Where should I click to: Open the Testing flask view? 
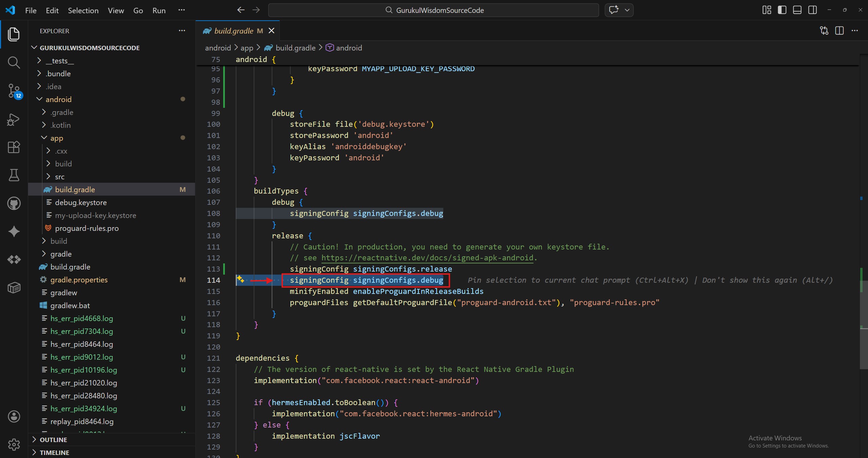pos(14,175)
